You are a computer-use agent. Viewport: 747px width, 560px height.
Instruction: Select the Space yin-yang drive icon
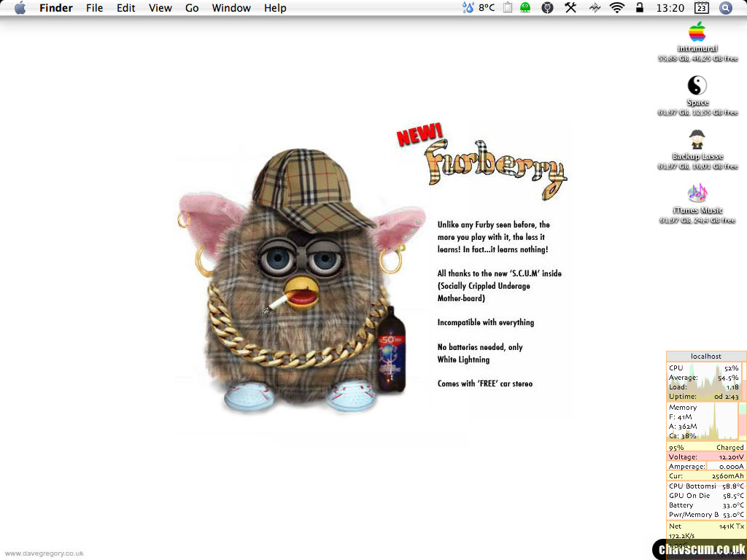tap(697, 86)
